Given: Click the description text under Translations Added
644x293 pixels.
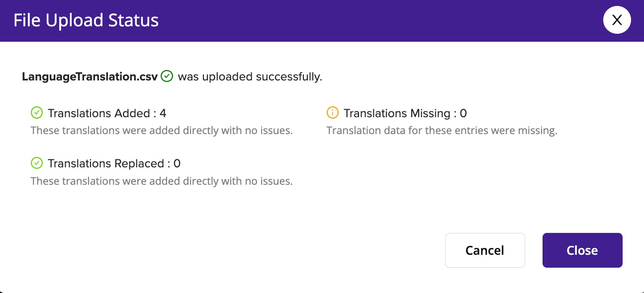Looking at the screenshot, I should coord(162,131).
